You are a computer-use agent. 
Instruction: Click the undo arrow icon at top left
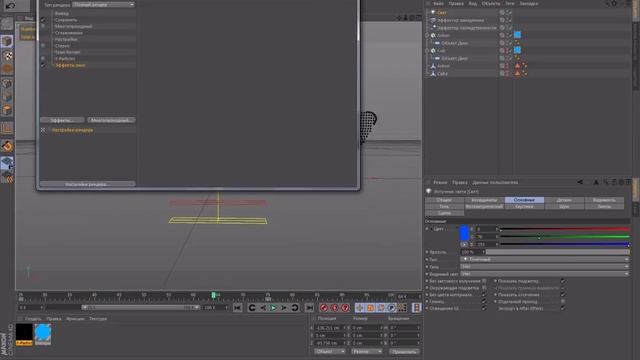pyautogui.click(x=10, y=6)
